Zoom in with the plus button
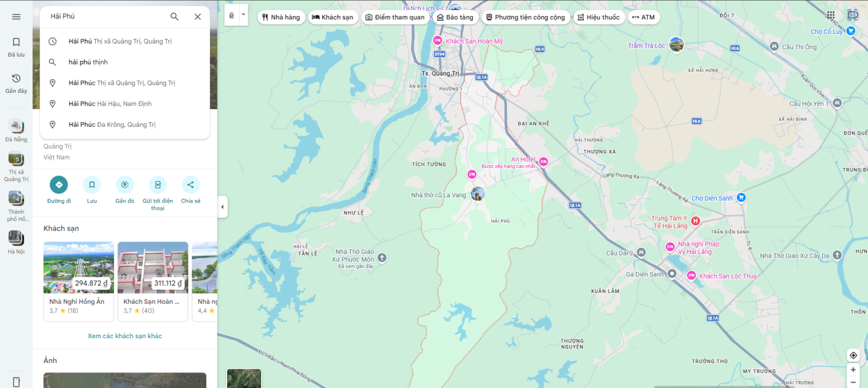Image resolution: width=868 pixels, height=388 pixels. click(853, 370)
